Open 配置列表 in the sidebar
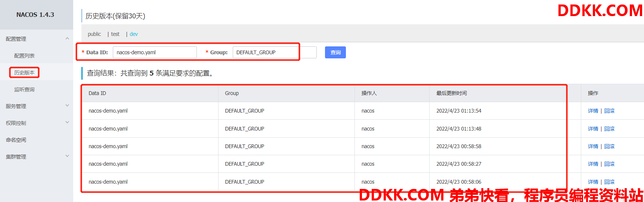The image size is (644, 202). (x=24, y=56)
